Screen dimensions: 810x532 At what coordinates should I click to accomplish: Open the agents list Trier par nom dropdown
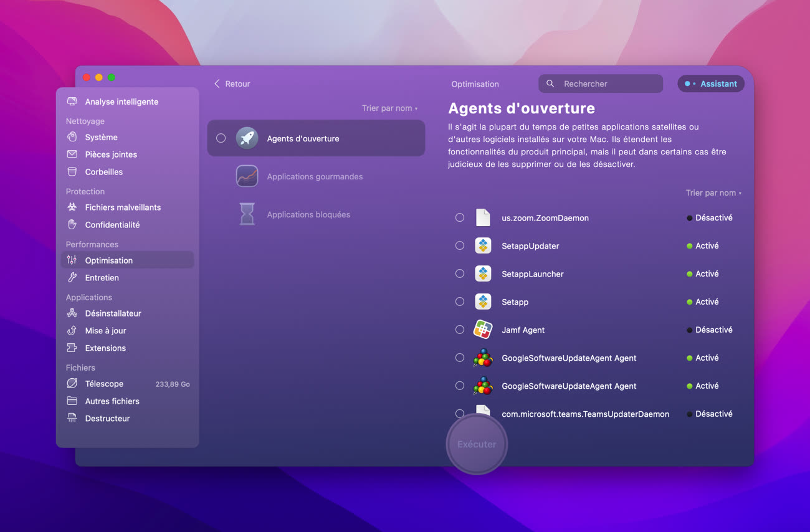tap(713, 193)
